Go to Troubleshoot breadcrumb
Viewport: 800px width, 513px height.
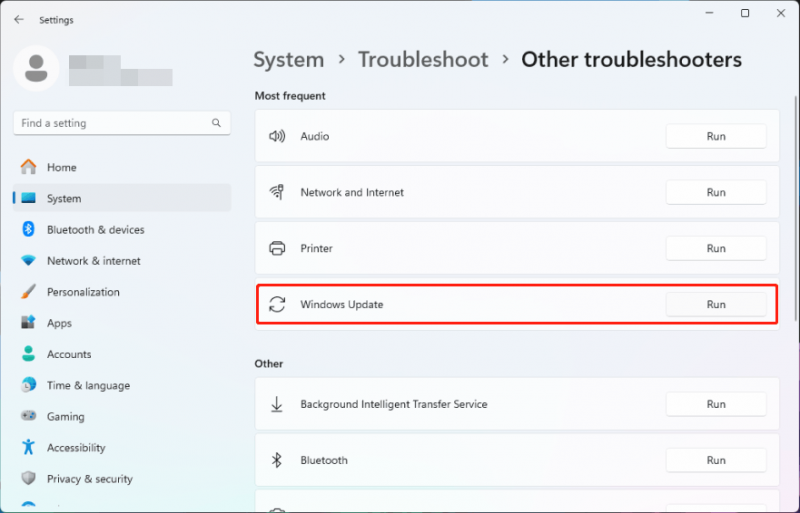(x=423, y=60)
